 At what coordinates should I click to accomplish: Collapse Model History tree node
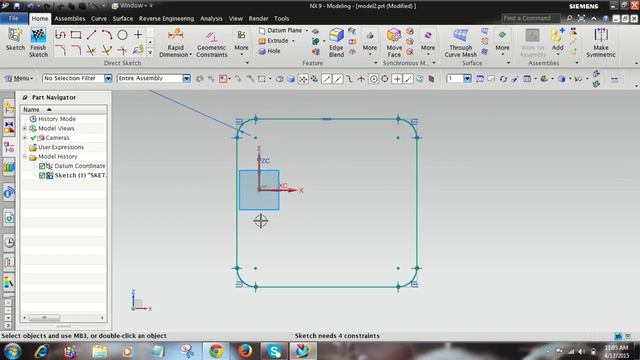coord(24,157)
